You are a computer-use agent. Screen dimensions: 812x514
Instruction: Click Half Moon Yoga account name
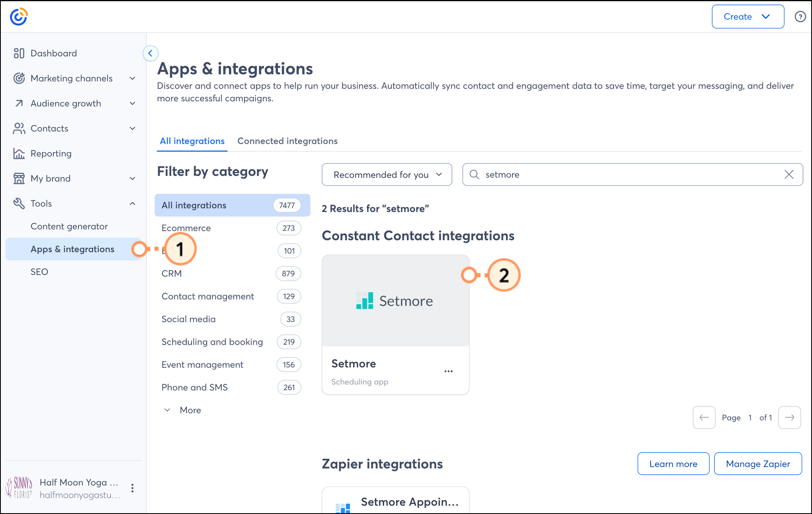(x=79, y=482)
